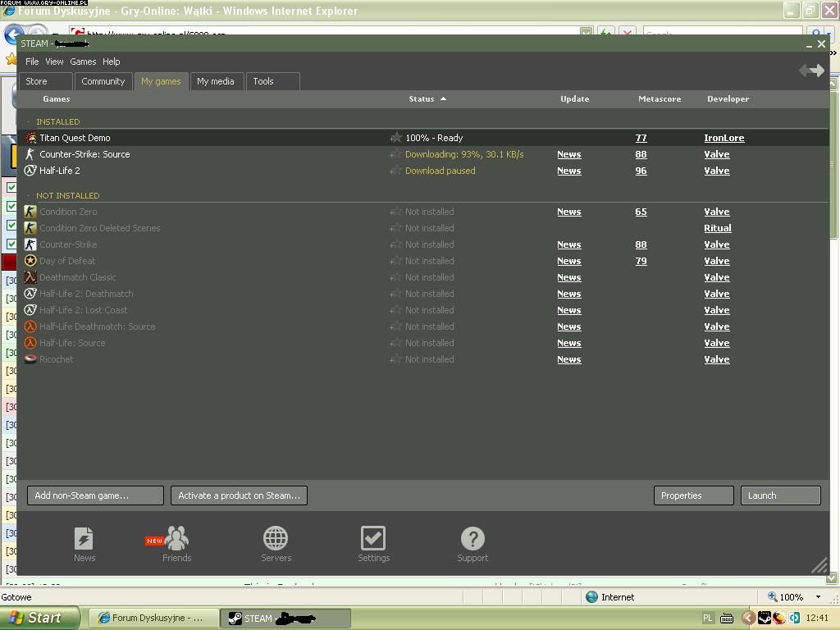
Task: Click the Half-Life: Source game icon
Action: point(30,343)
